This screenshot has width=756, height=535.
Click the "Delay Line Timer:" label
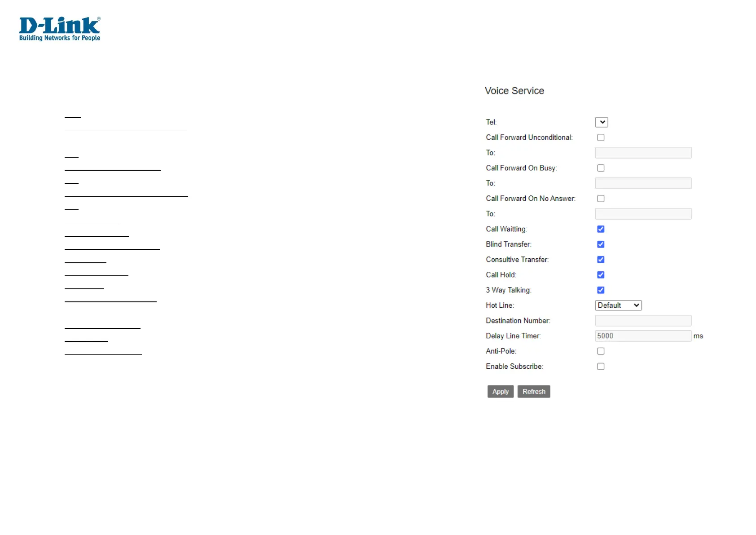(x=513, y=336)
